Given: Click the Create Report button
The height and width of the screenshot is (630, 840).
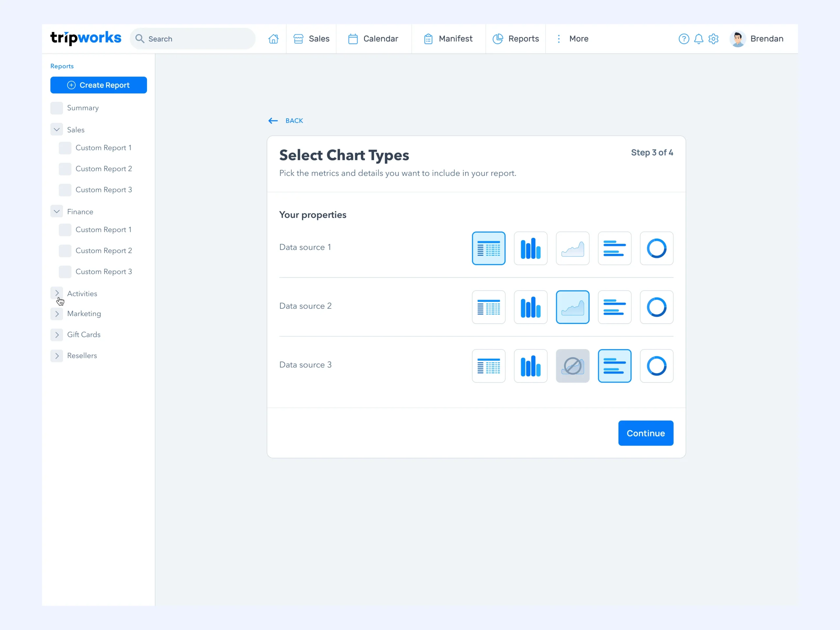Looking at the screenshot, I should pyautogui.click(x=99, y=85).
